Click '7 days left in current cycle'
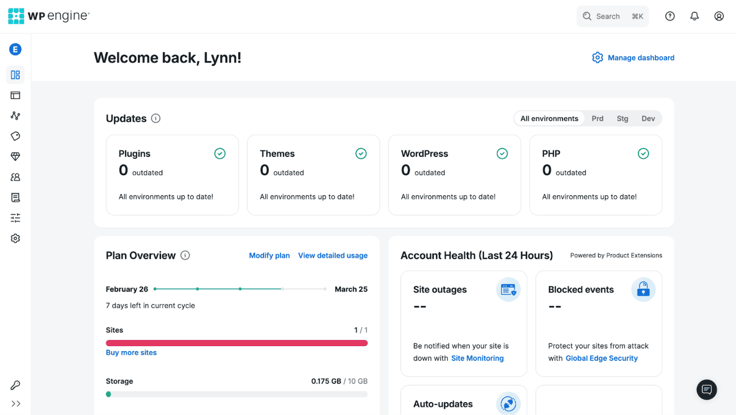The image size is (736, 415). (x=150, y=306)
